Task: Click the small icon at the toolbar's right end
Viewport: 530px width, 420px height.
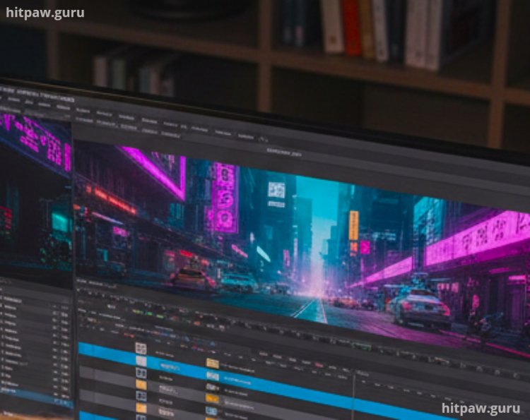Action: click(263, 138)
